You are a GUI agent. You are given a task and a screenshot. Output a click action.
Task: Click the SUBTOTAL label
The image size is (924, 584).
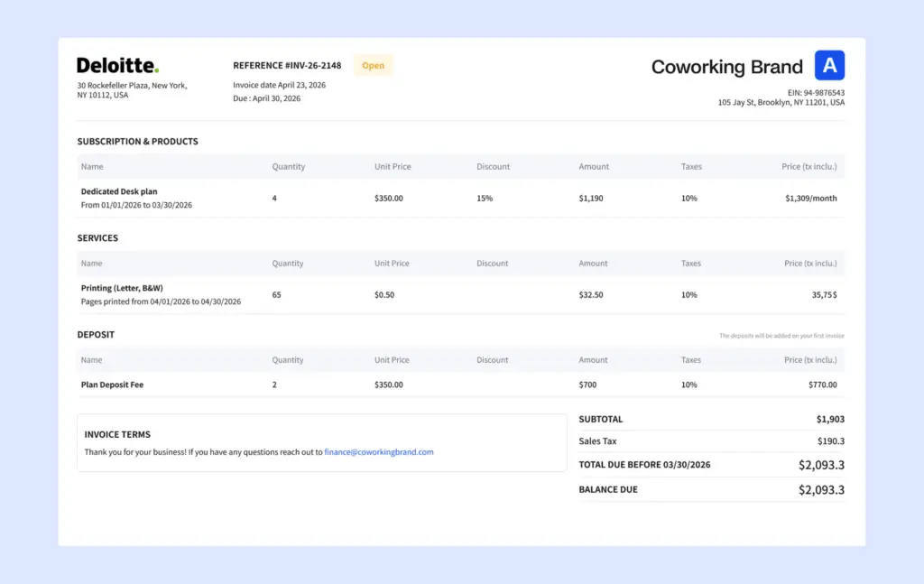click(x=600, y=419)
